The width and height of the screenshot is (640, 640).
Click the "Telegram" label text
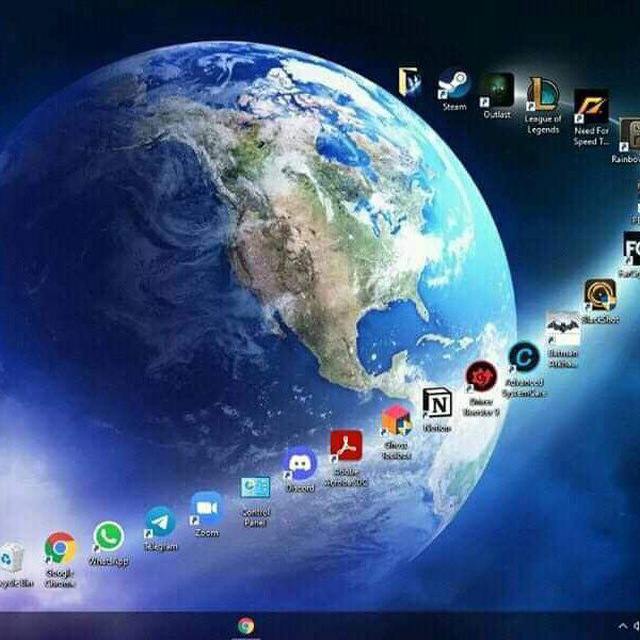coord(161,547)
